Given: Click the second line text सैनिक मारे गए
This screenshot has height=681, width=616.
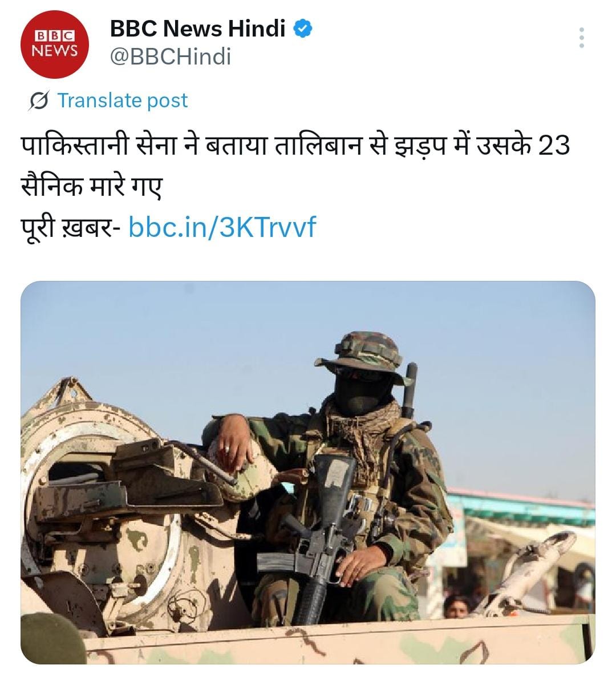Looking at the screenshot, I should click(x=91, y=186).
